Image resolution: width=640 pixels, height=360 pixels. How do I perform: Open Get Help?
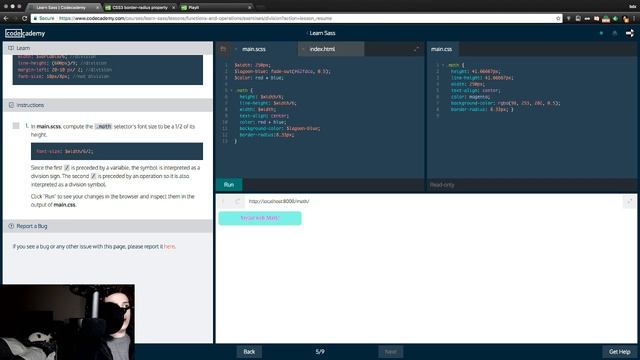[620, 351]
